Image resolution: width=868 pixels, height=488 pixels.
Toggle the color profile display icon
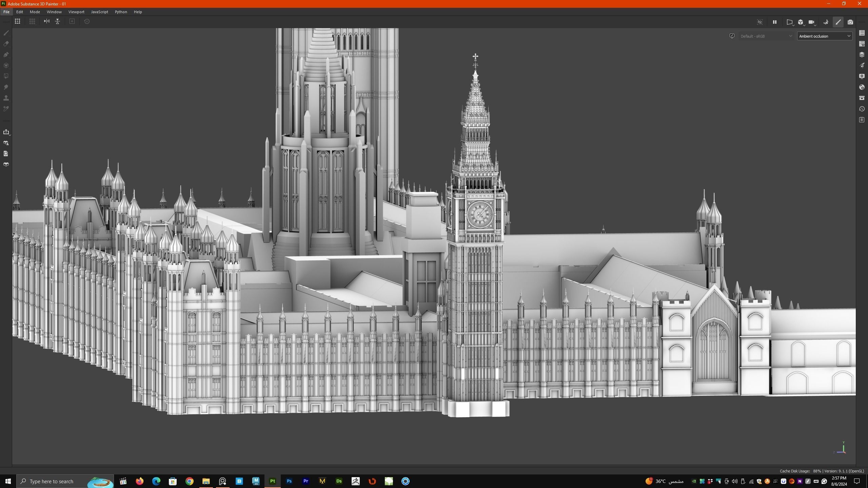(x=732, y=36)
